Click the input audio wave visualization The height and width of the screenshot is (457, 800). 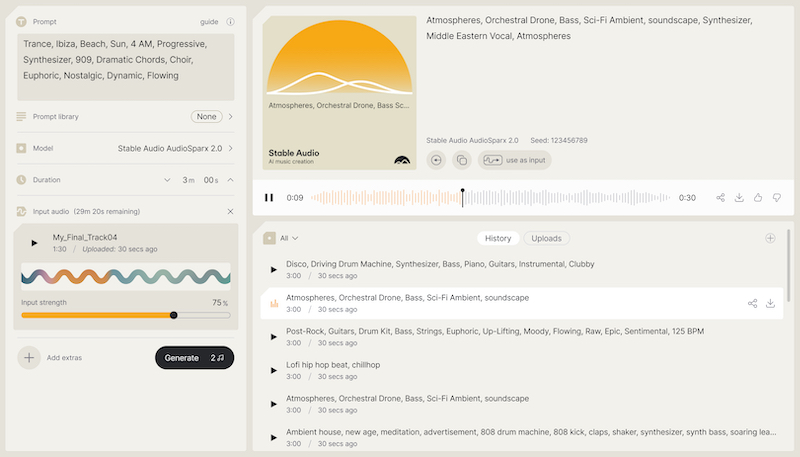[126, 276]
